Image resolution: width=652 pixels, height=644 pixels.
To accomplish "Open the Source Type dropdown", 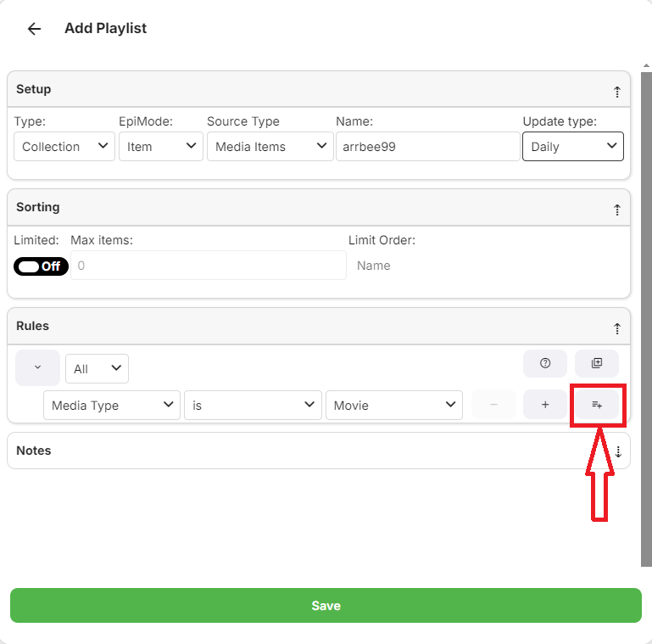I will 269,147.
